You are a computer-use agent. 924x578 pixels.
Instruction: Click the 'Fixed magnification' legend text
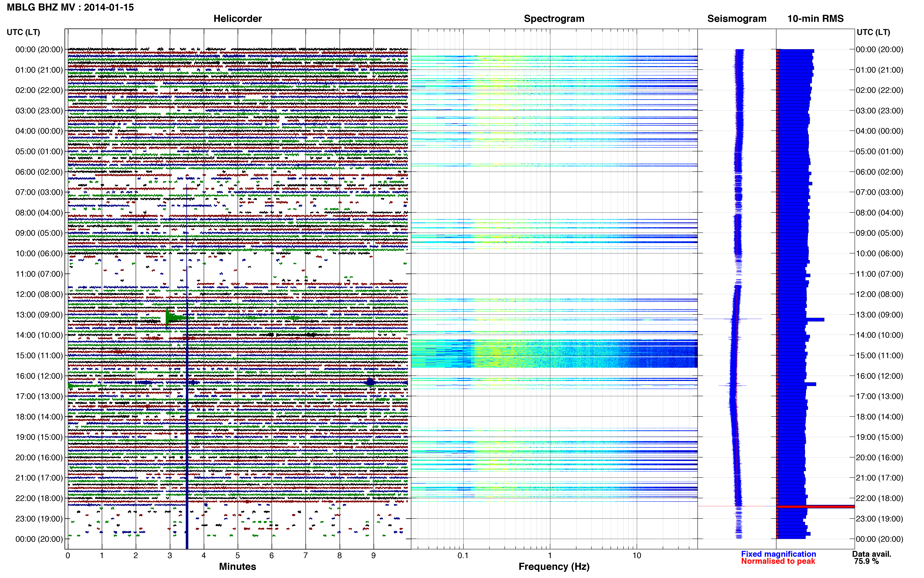point(778,554)
